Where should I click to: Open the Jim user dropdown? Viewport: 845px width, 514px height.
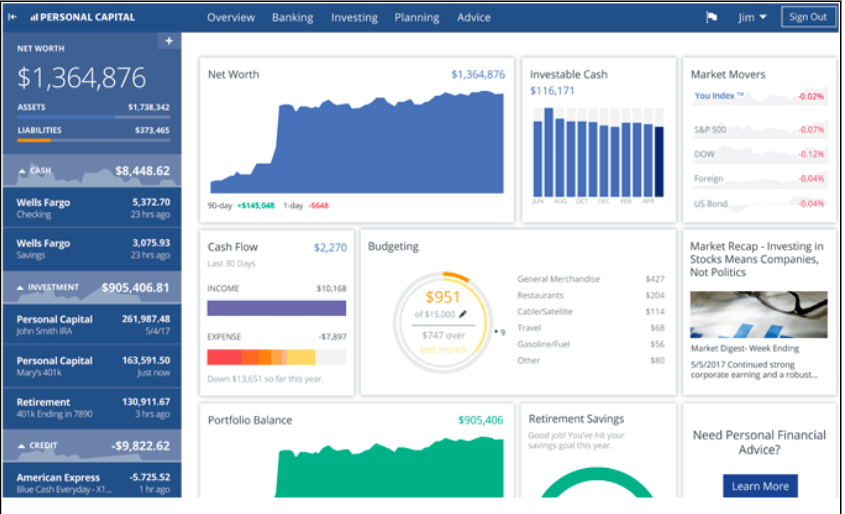(x=752, y=17)
